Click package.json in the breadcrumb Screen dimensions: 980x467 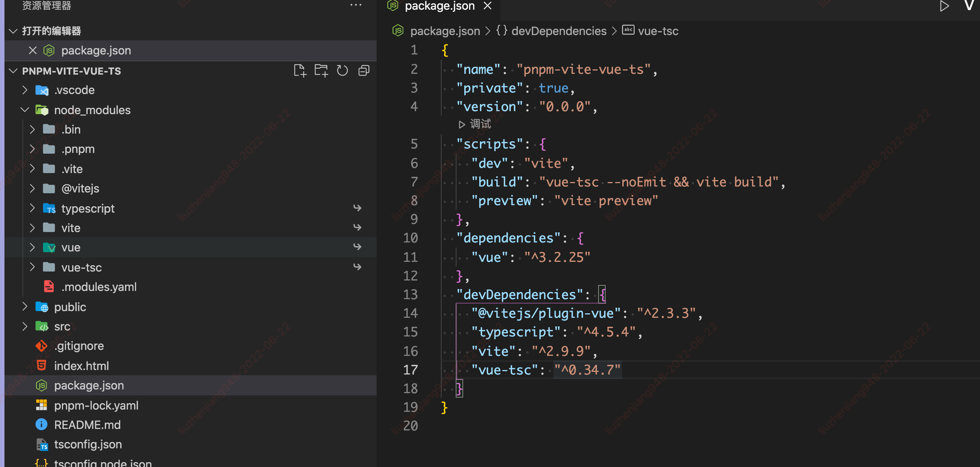tap(445, 31)
